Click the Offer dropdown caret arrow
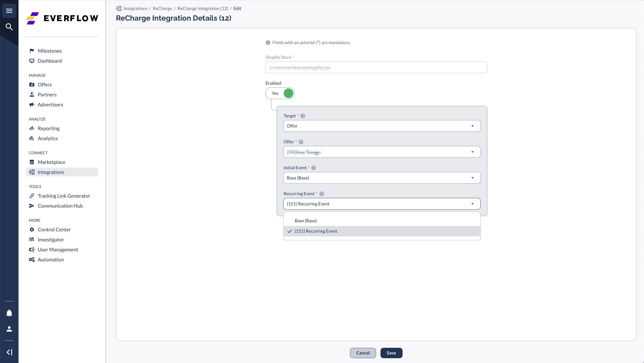The width and height of the screenshot is (644, 363). 473,152
